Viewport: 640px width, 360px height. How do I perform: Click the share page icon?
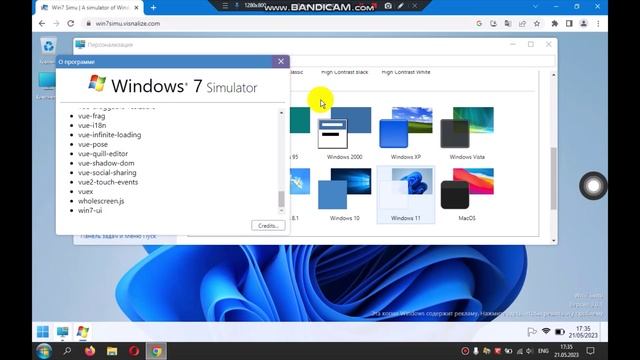coord(522,24)
